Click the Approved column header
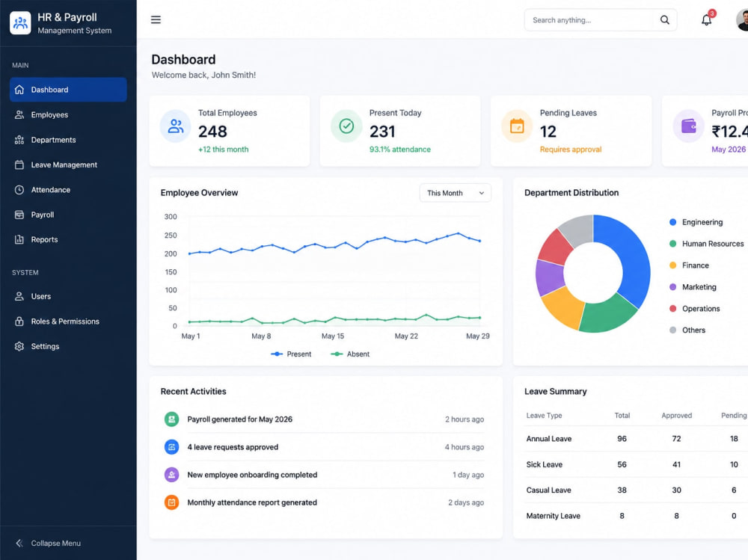 tap(676, 416)
